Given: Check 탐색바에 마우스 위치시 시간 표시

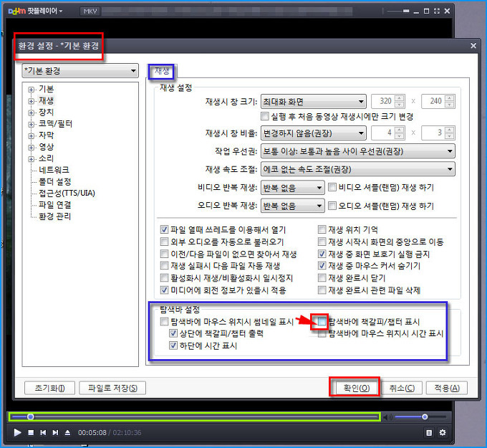Looking at the screenshot, I should pos(322,333).
